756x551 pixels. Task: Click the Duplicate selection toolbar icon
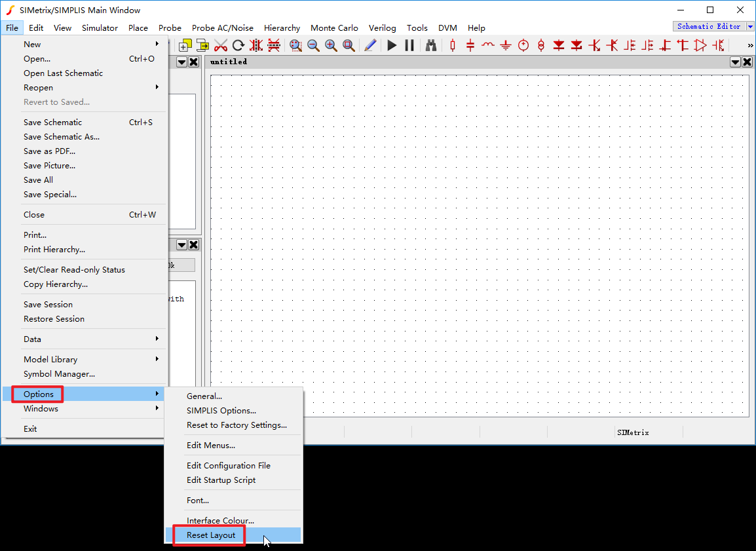(185, 45)
